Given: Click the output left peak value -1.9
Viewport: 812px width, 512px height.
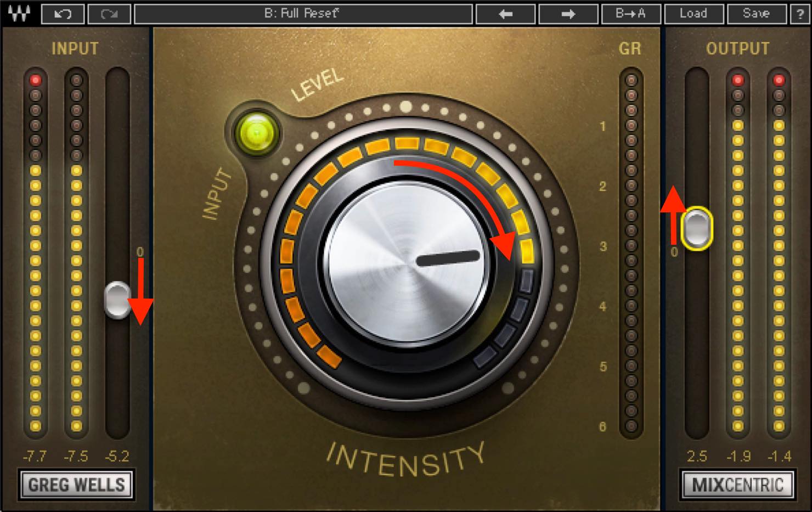Looking at the screenshot, I should (x=738, y=456).
